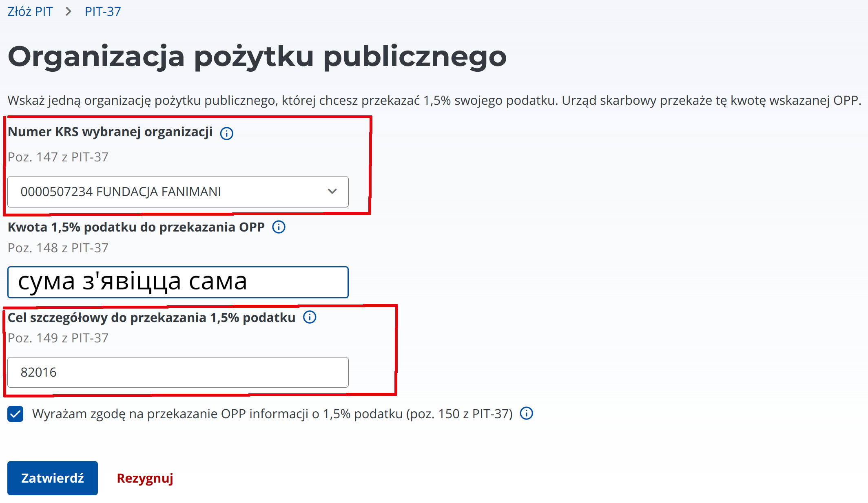Click info icon beside Kwota 1,5% podatku label
Image resolution: width=868 pixels, height=503 pixels.
[279, 227]
